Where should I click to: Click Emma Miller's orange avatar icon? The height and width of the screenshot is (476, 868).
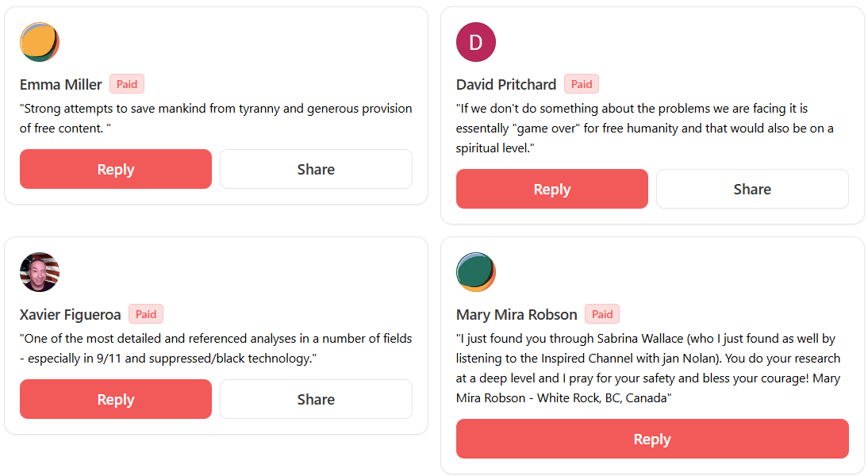40,42
